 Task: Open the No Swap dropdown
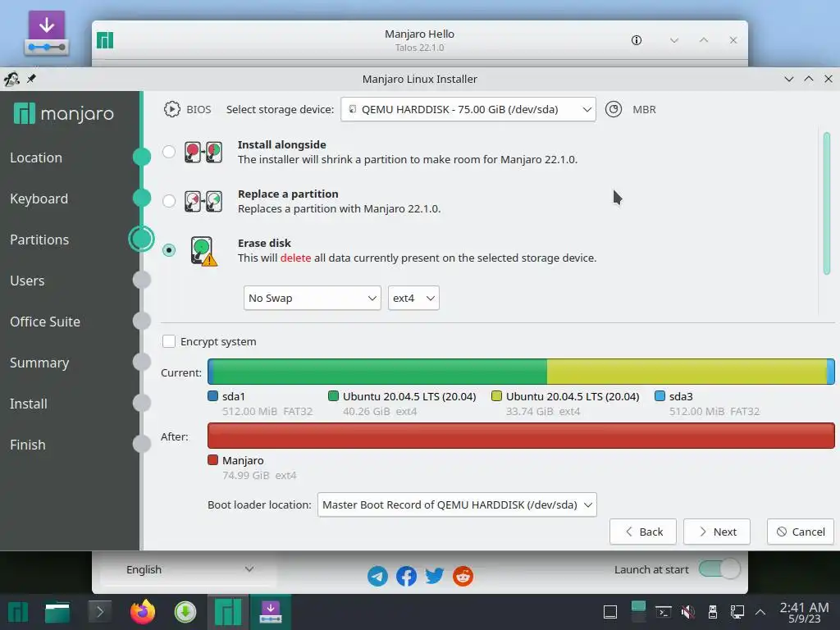point(313,298)
